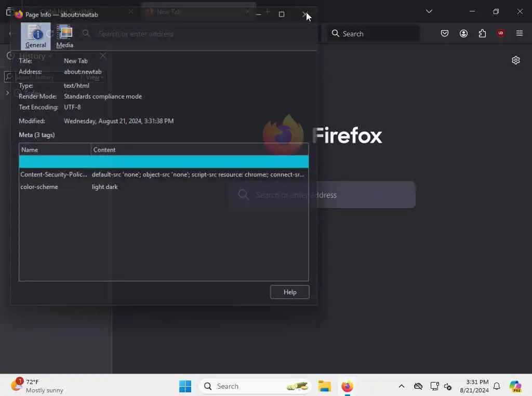Open Save to Pocket in Firefox toolbar
Image resolution: width=532 pixels, height=396 pixels.
tap(445, 33)
